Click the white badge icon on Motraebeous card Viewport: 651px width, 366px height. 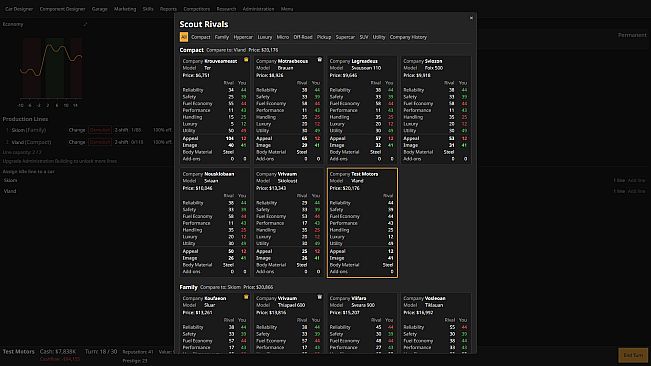[x=320, y=60]
